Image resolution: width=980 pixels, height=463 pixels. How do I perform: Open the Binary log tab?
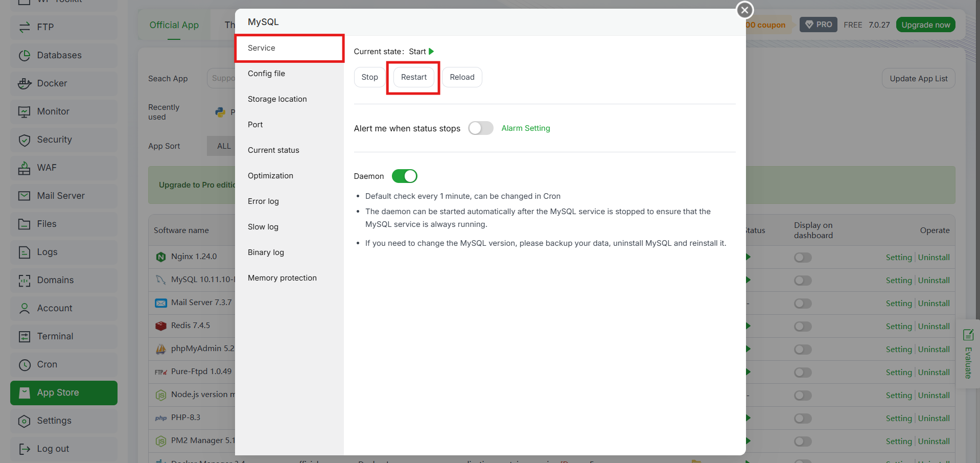pyautogui.click(x=289, y=252)
